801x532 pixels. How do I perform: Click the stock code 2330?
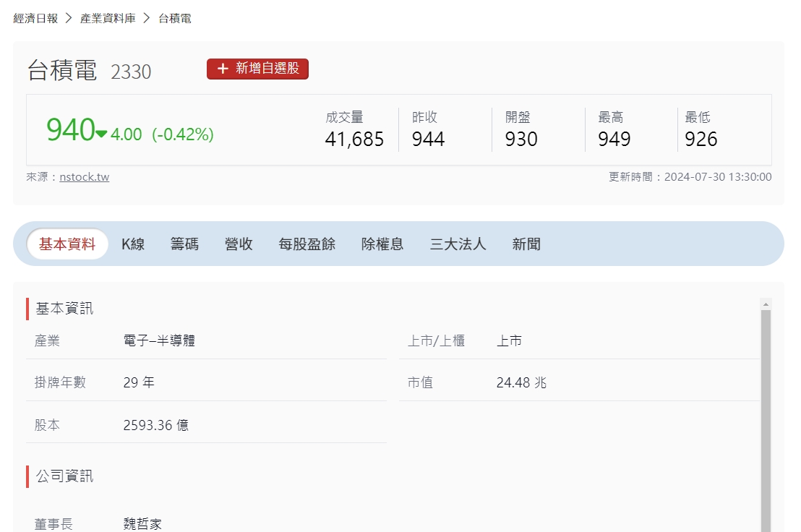131,72
